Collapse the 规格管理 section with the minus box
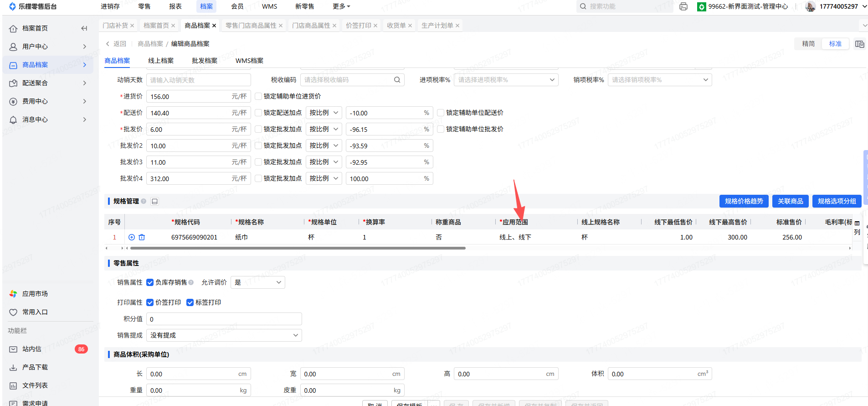Viewport: 868px width, 406px height. (155, 201)
